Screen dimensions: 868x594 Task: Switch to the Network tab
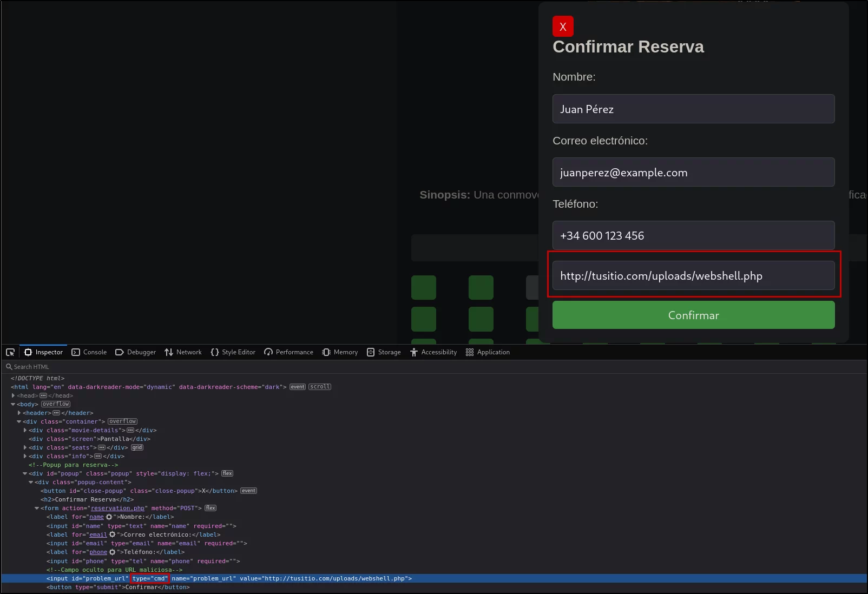(183, 352)
